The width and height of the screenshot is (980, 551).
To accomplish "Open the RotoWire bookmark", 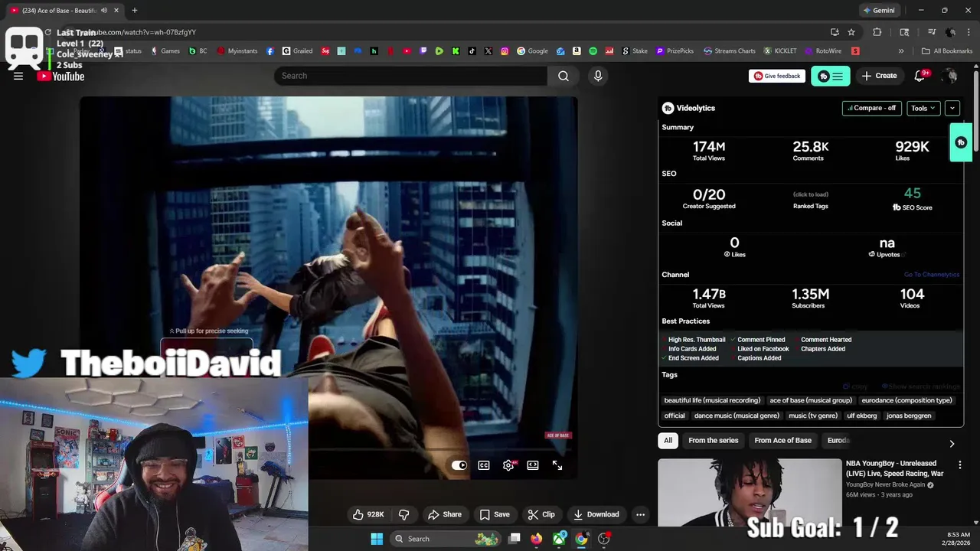I will pos(823,51).
